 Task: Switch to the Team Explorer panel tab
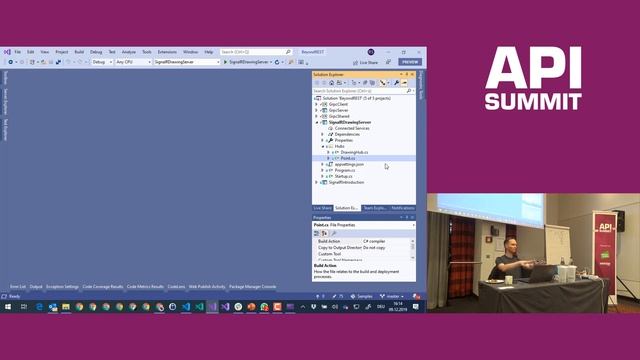coord(375,208)
